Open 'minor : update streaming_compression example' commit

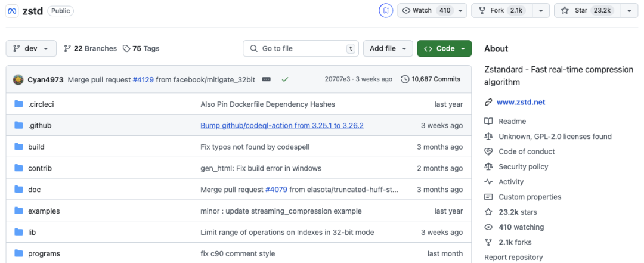281,211
